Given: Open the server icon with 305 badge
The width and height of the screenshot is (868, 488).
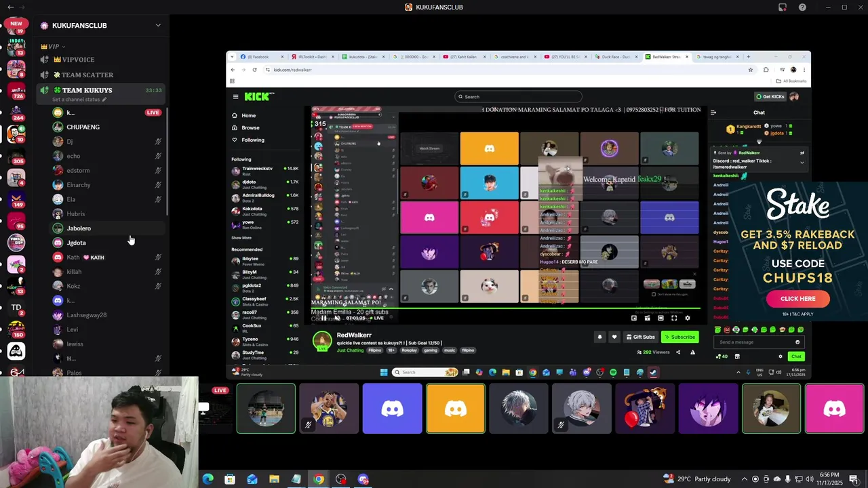Looking at the screenshot, I should pos(16,155).
